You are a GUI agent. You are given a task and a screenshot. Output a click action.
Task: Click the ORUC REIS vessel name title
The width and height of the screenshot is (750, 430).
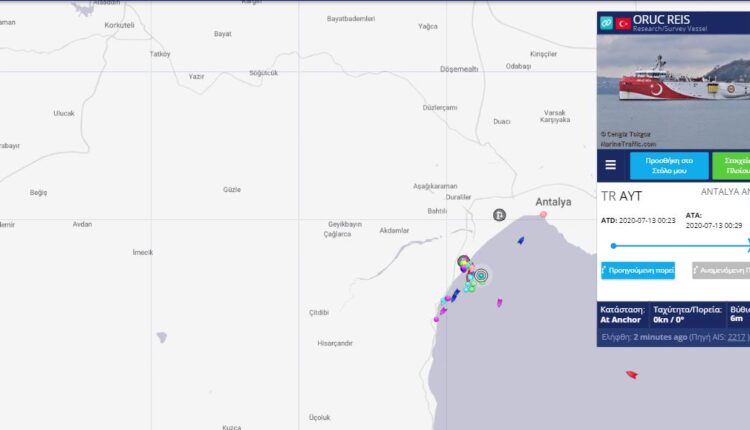(x=661, y=20)
